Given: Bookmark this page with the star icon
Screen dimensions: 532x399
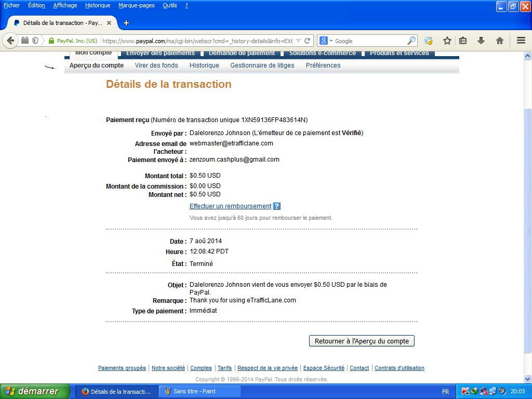Looking at the screenshot, I should tap(447, 41).
